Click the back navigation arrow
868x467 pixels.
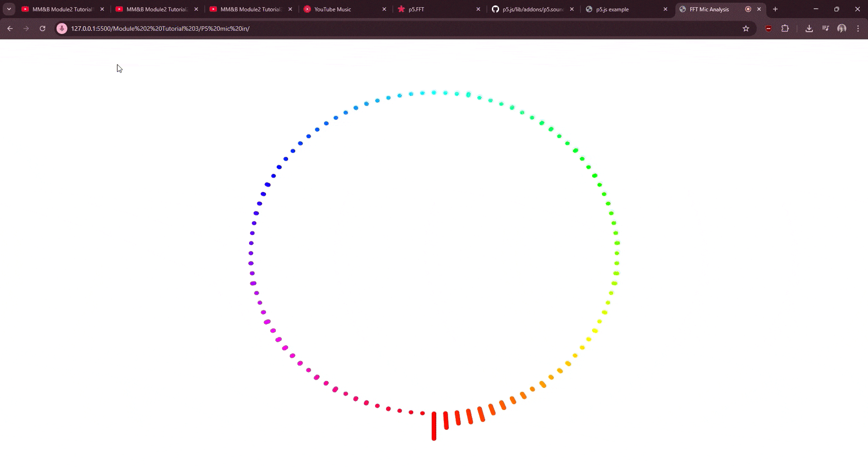point(10,28)
